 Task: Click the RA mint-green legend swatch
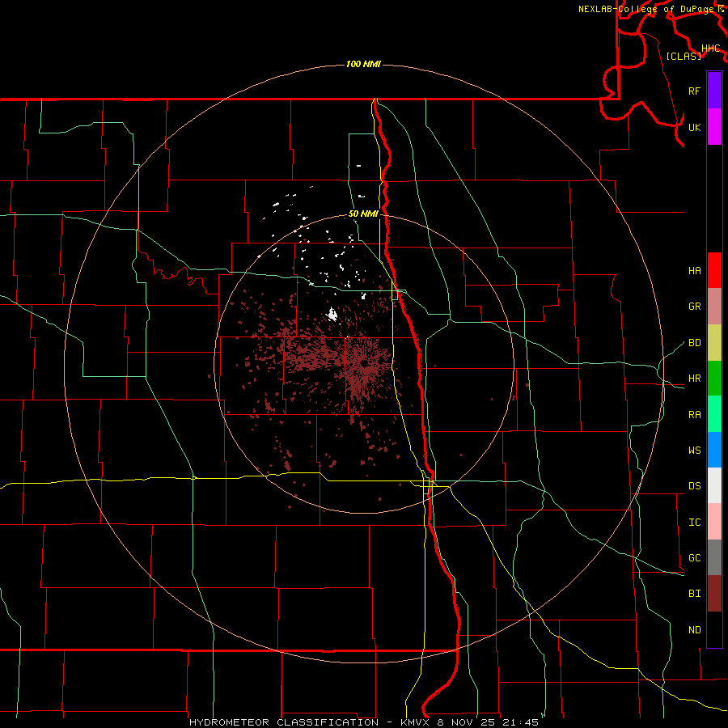(714, 413)
